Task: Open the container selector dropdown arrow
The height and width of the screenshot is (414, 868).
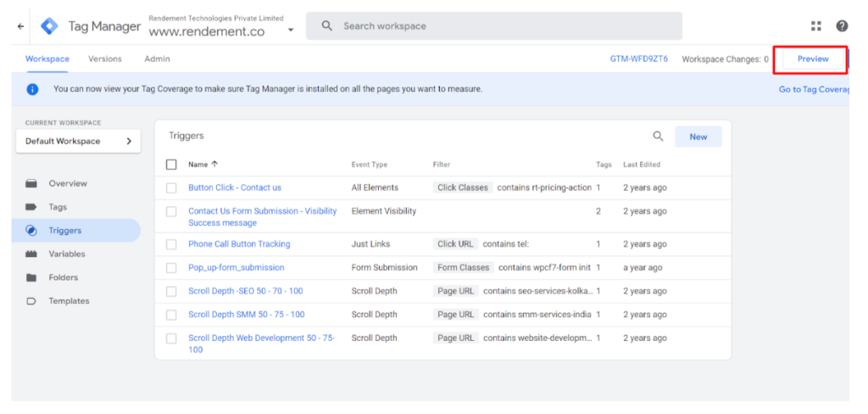Action: point(291,31)
